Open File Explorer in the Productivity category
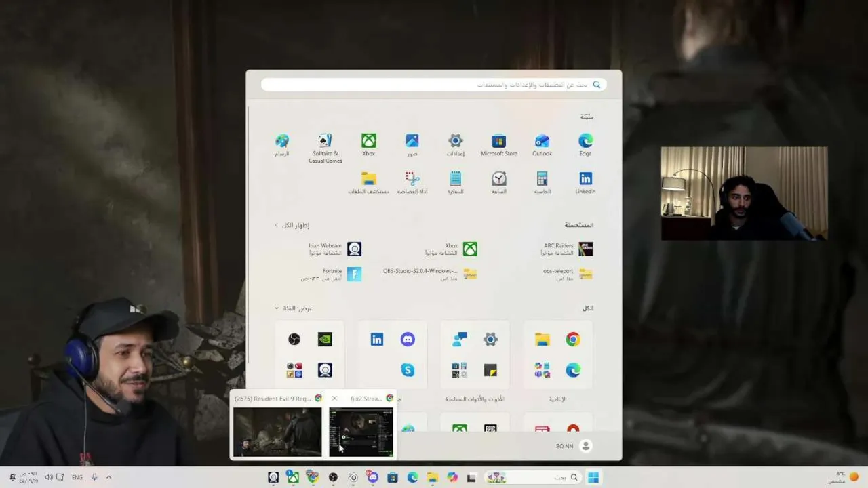This screenshot has width=868, height=488. pyautogui.click(x=542, y=340)
